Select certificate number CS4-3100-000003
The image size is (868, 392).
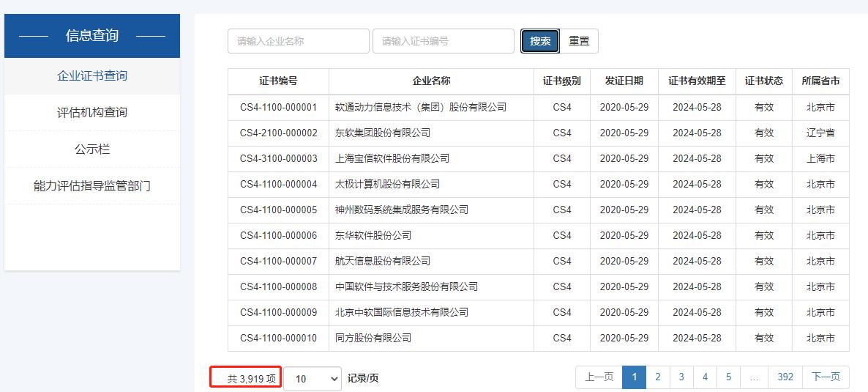click(x=278, y=158)
